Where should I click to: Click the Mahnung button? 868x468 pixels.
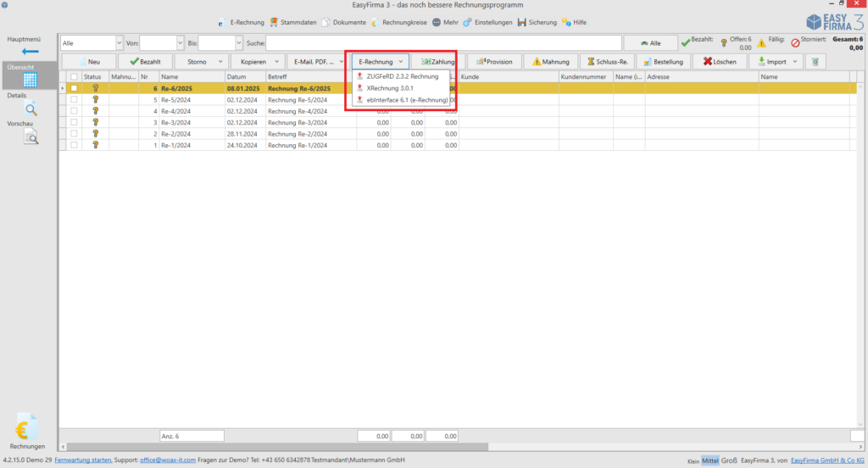(551, 62)
